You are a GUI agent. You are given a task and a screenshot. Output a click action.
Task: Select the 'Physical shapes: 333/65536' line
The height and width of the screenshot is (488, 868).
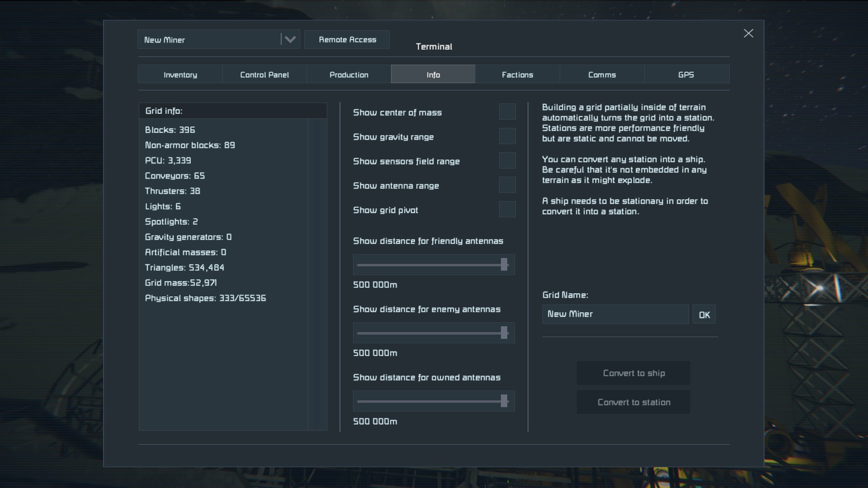coord(205,298)
